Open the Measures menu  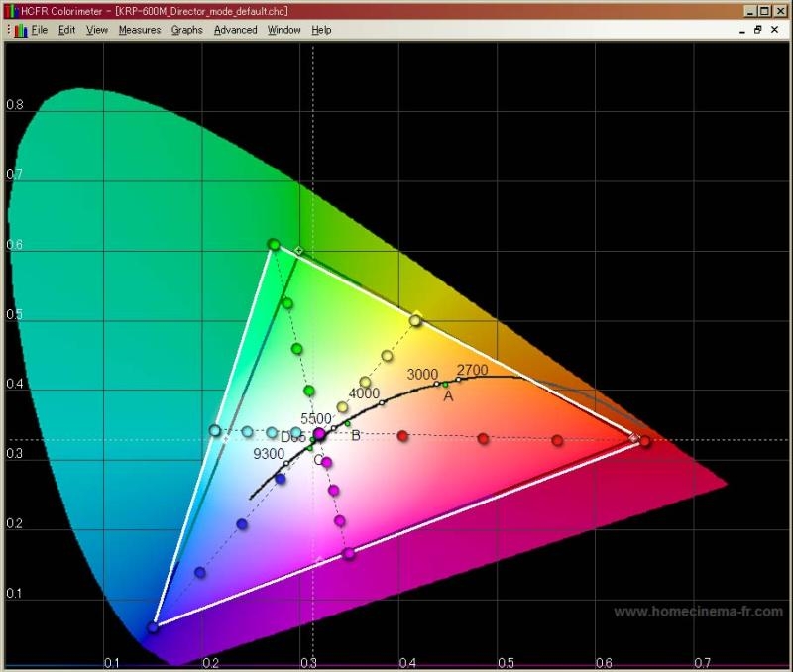(139, 30)
